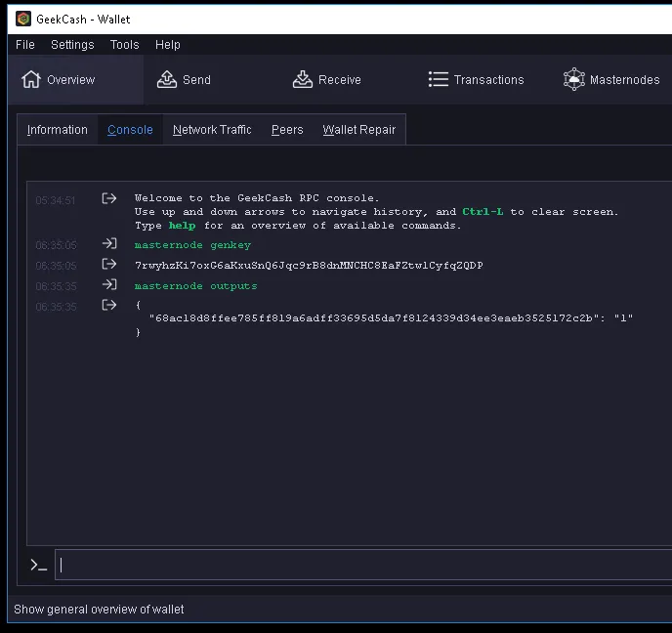Click input arrow icon beside masternode genkey
Viewport: 672px width, 633px height.
[x=109, y=244]
